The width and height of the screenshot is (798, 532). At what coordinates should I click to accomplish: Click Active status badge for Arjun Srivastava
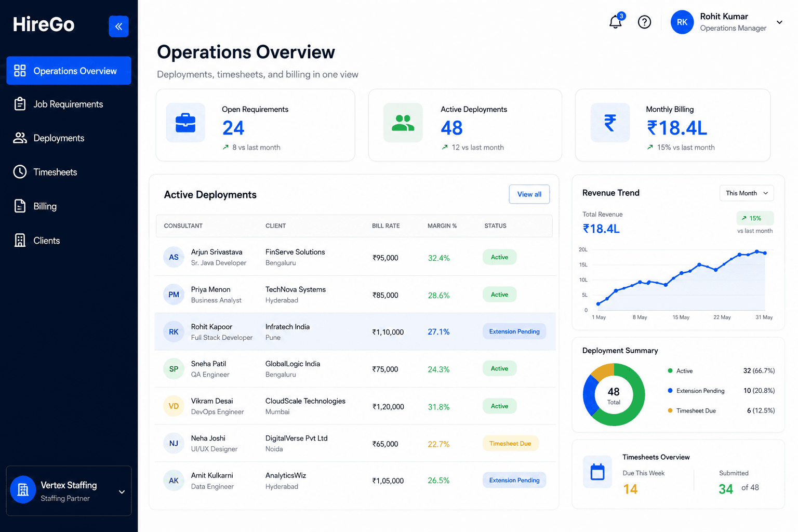point(499,257)
